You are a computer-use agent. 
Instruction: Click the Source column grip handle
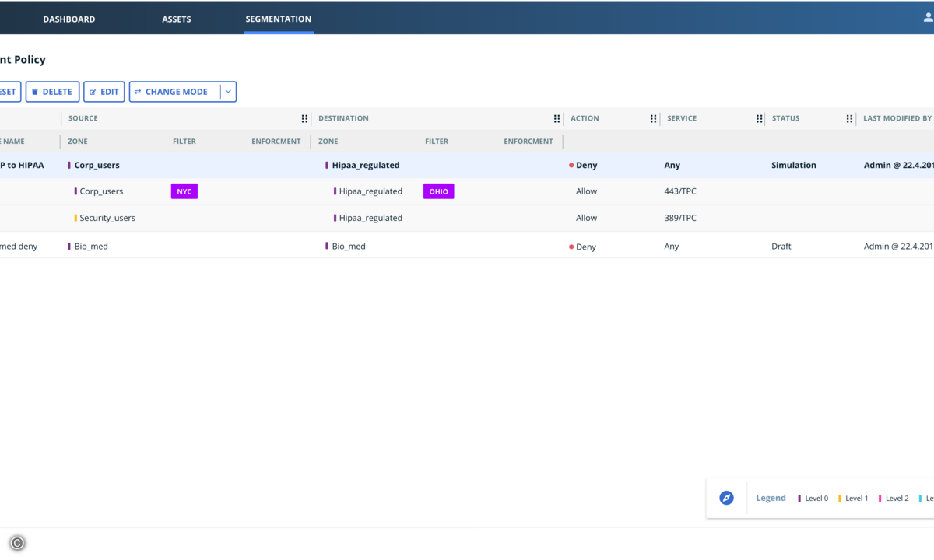[305, 119]
